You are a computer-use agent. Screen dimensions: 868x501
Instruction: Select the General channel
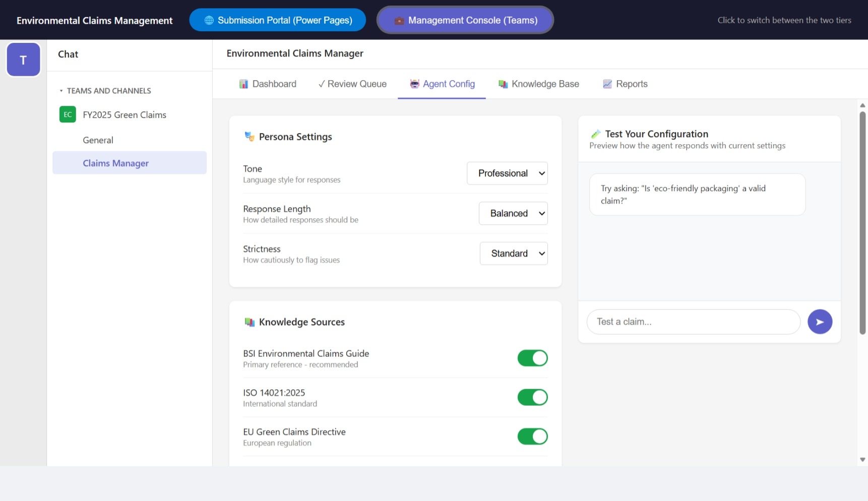[x=98, y=140]
